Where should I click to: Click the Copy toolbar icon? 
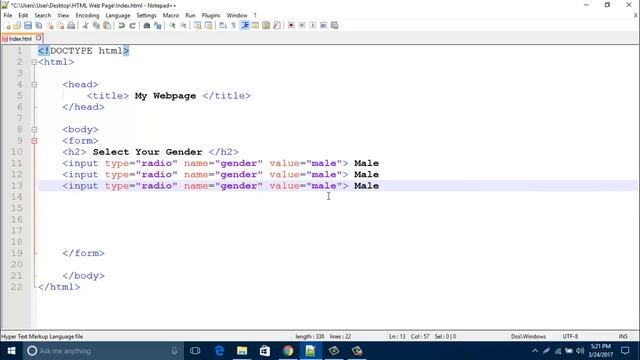pyautogui.click(x=96, y=26)
